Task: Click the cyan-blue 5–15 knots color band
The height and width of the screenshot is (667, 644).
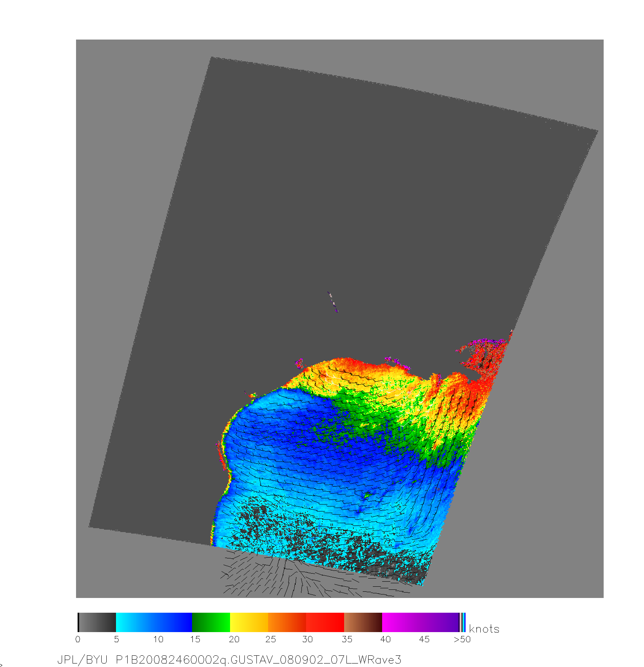Action: 154,622
